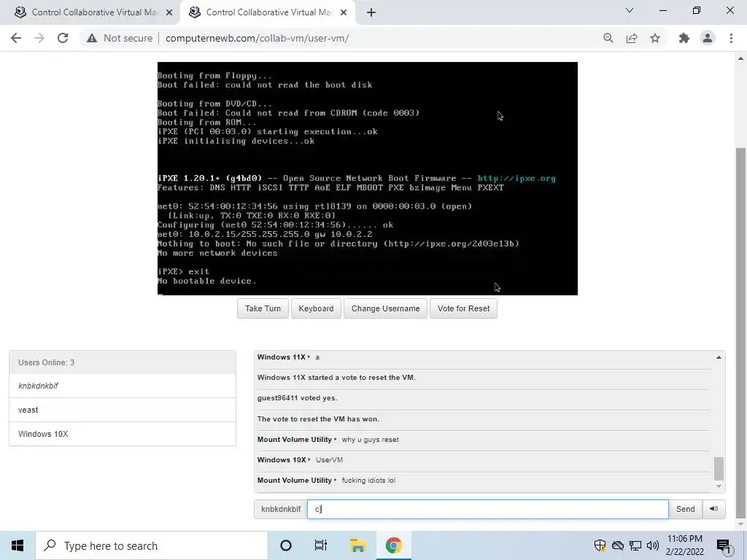
Task: Close the first Collab VM tab
Action: (x=169, y=13)
